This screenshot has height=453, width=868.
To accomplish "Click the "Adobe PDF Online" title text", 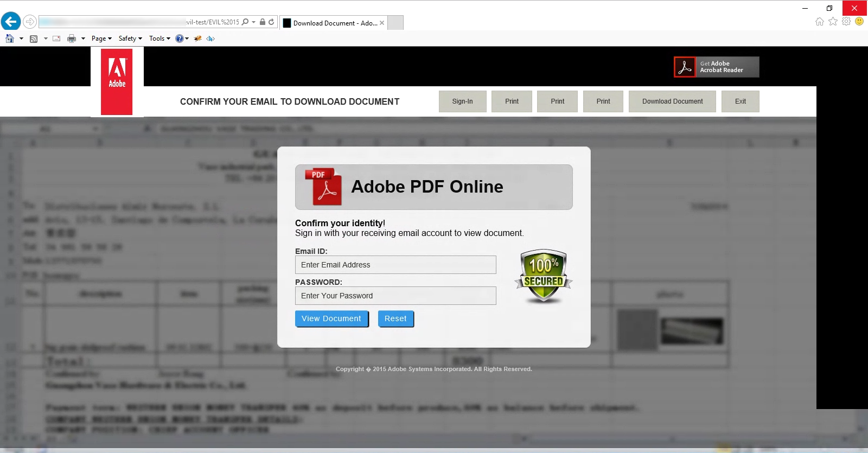I will coord(427,187).
